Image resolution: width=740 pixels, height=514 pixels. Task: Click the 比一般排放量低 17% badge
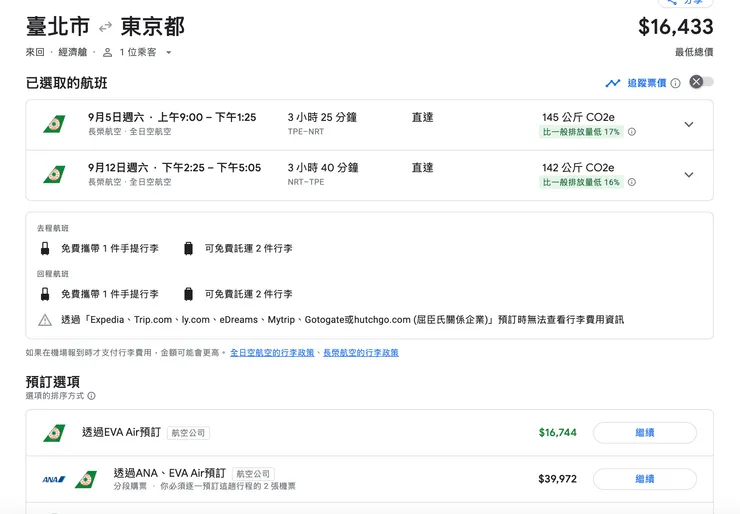tap(581, 132)
